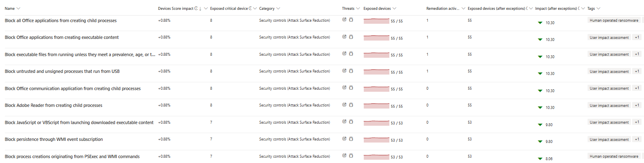This screenshot has height=163, width=644.
Task: Expand the Category column filter chevron
Action: 278,9
